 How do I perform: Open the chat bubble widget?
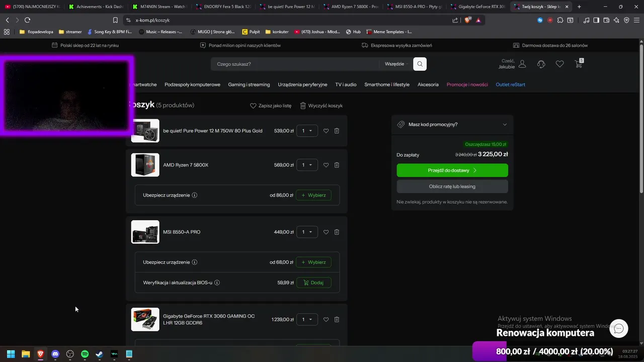click(x=619, y=328)
